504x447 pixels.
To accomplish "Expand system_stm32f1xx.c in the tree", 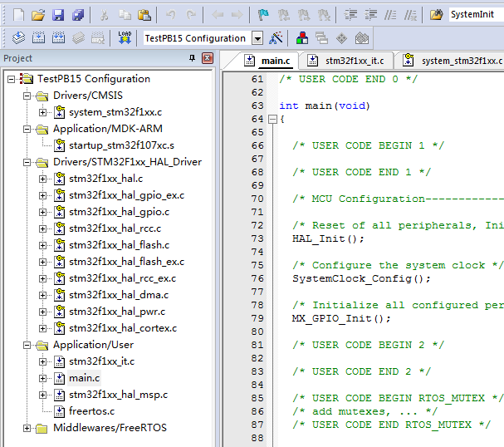I will click(x=42, y=112).
